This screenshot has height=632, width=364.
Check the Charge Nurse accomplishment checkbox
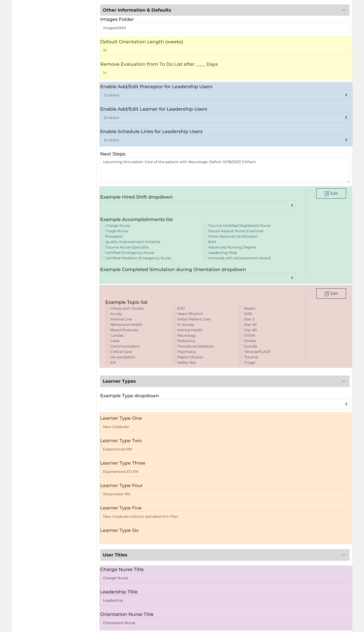[x=102, y=225]
